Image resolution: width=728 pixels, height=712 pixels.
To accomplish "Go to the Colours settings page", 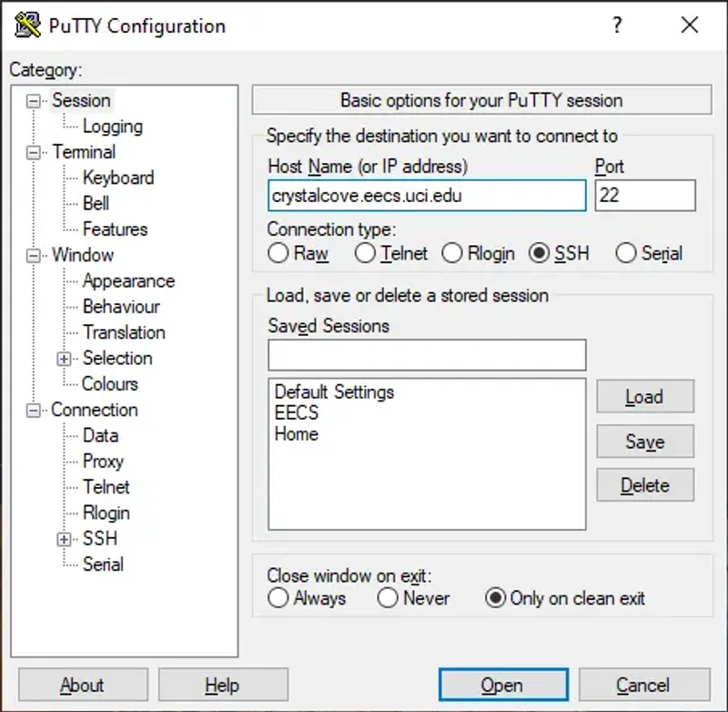I will [x=108, y=384].
